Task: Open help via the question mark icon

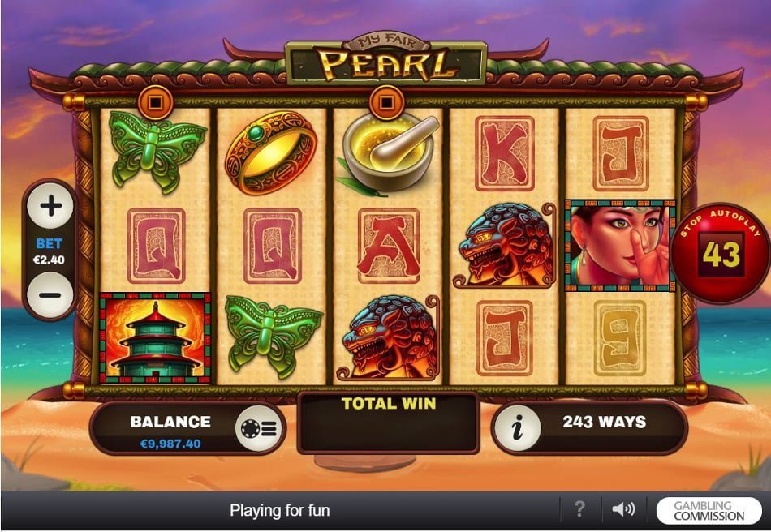Action: (580, 509)
